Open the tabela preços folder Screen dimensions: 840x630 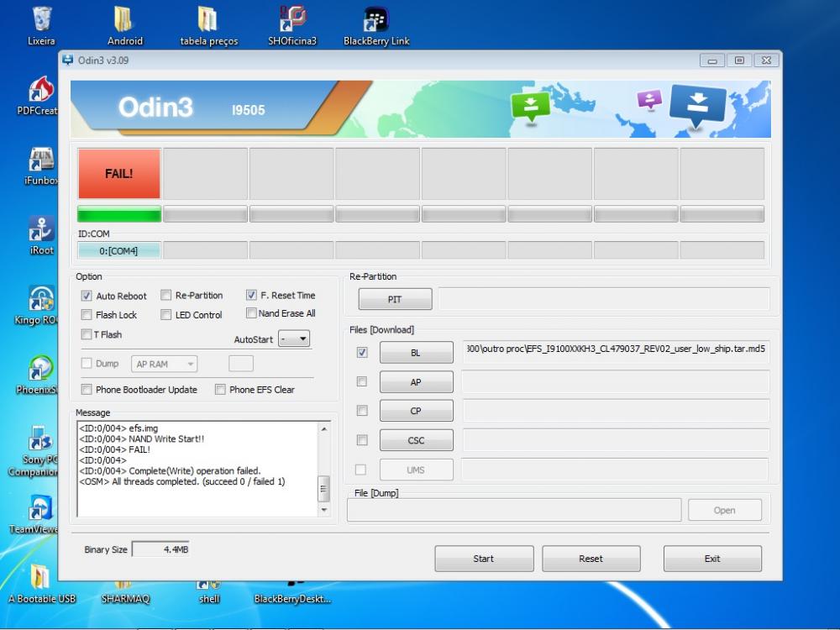point(208,24)
